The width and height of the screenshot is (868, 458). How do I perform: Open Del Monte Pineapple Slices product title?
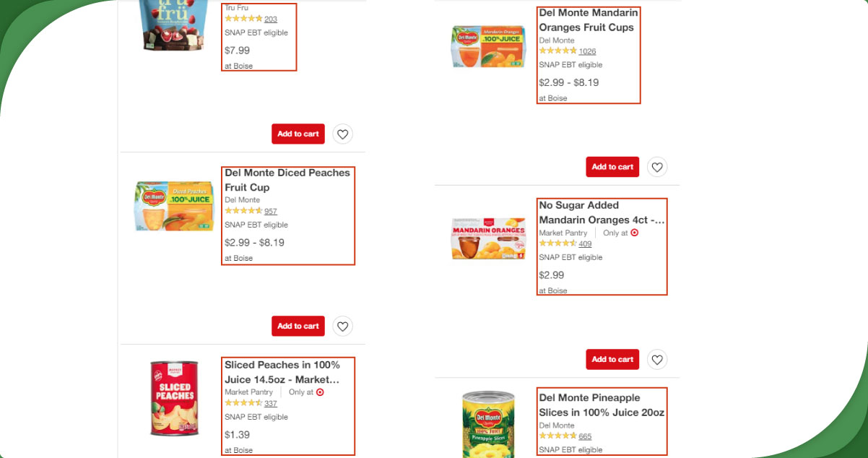(602, 405)
